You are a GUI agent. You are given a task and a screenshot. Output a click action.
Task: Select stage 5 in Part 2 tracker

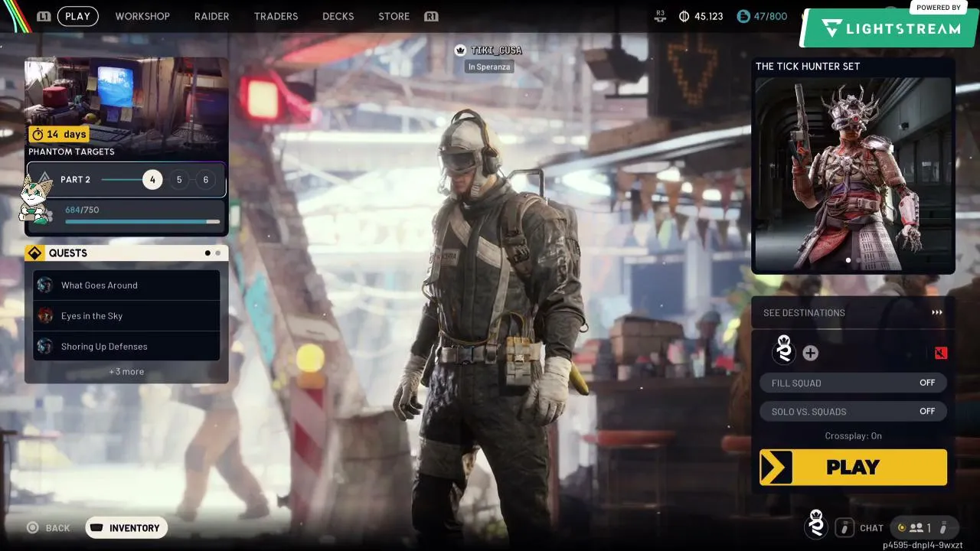pyautogui.click(x=179, y=180)
